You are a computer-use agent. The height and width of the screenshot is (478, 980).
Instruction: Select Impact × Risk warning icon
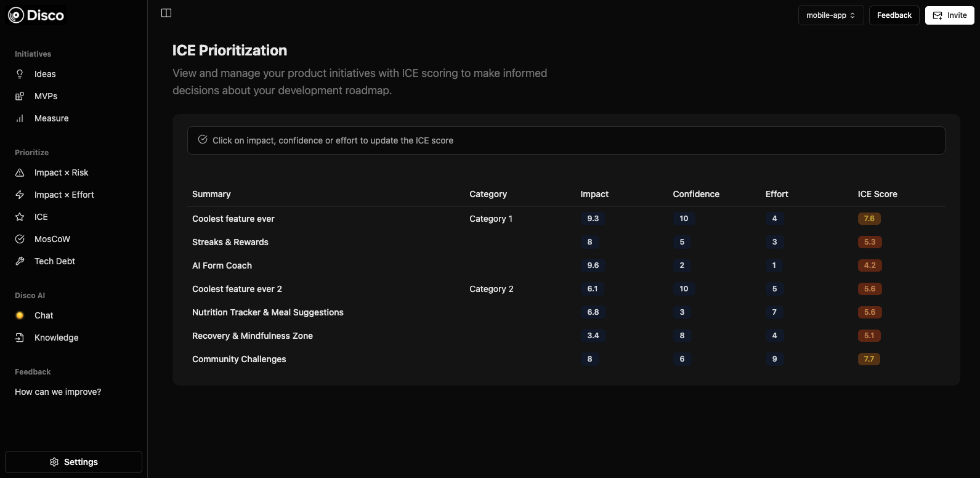(20, 172)
